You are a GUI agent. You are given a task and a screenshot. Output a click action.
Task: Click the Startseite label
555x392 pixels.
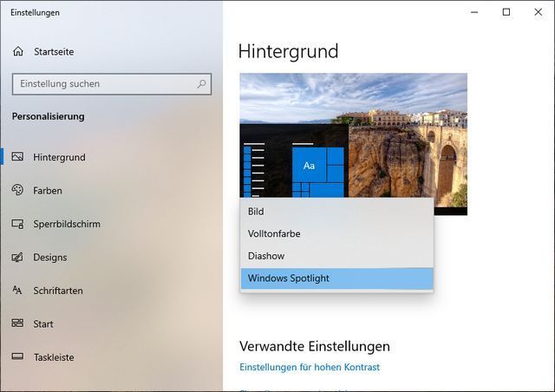coord(54,52)
